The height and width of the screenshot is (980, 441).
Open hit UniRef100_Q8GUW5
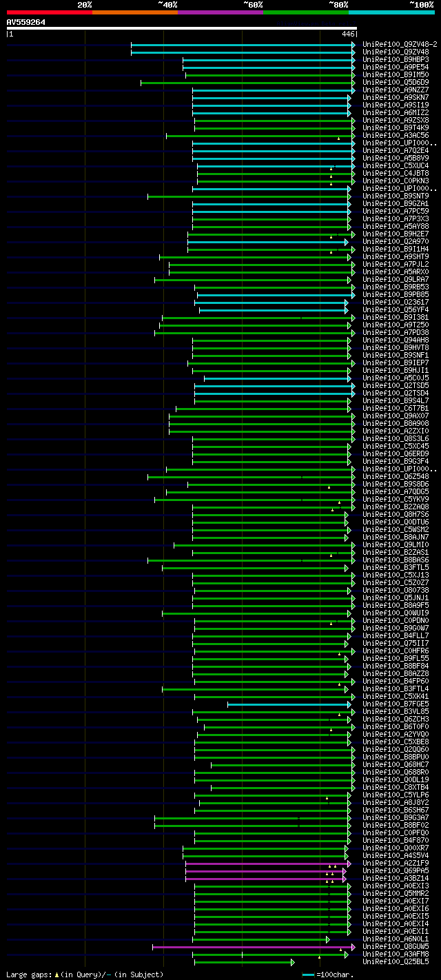(396, 946)
